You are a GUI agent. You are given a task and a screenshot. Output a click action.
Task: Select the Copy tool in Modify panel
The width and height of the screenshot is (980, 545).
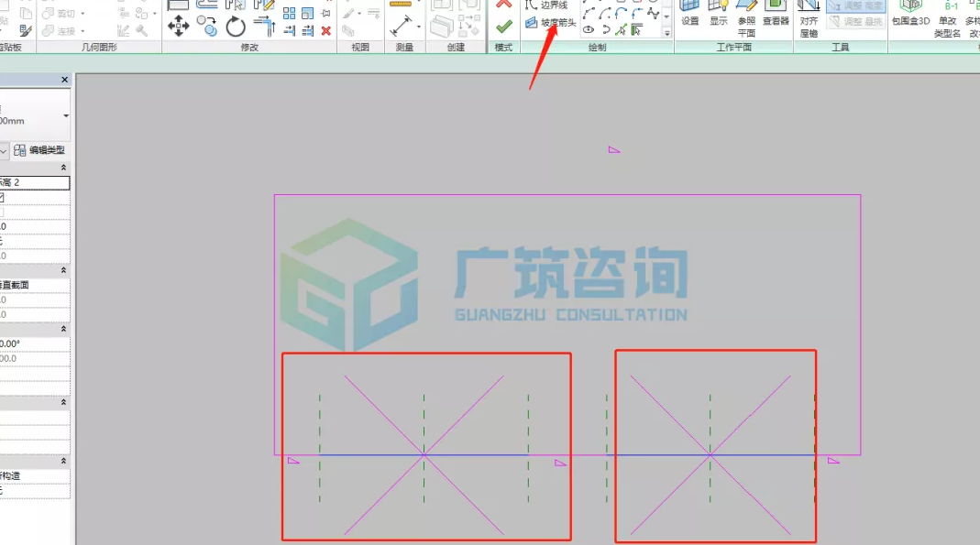coord(207,27)
